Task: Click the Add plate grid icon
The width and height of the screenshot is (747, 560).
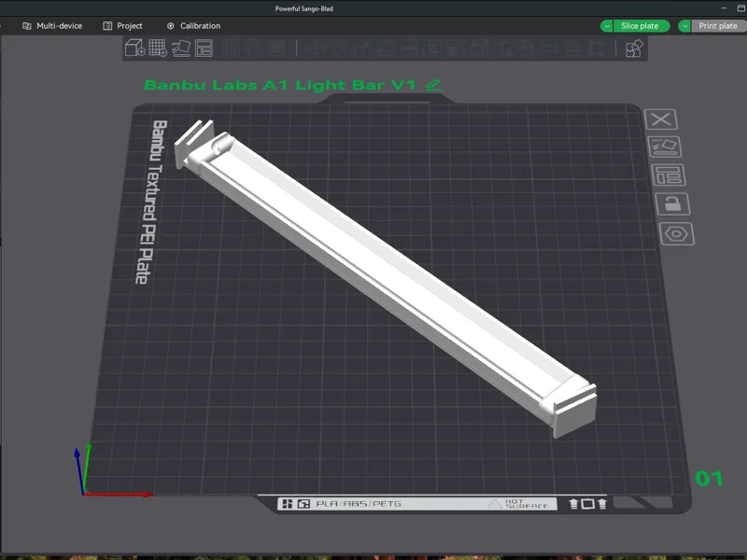Action: tap(158, 49)
